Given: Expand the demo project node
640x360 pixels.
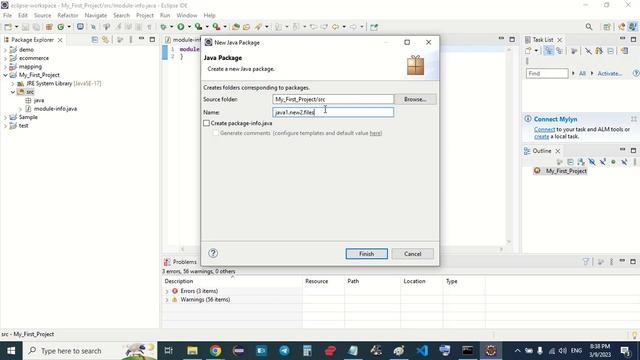Looking at the screenshot, I should tap(5, 50).
